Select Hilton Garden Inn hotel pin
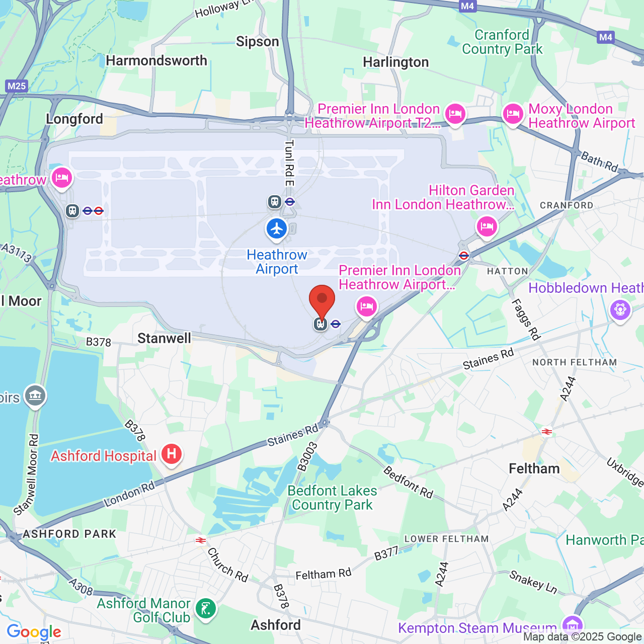The width and height of the screenshot is (644, 644). click(487, 226)
